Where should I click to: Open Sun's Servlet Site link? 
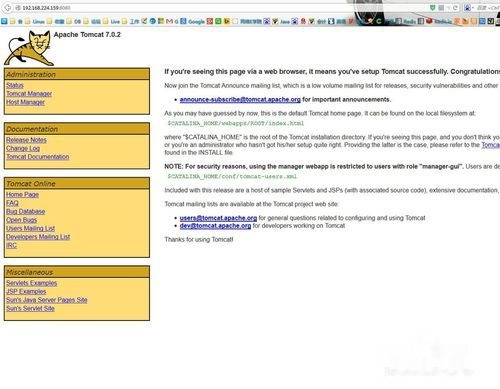pos(30,308)
